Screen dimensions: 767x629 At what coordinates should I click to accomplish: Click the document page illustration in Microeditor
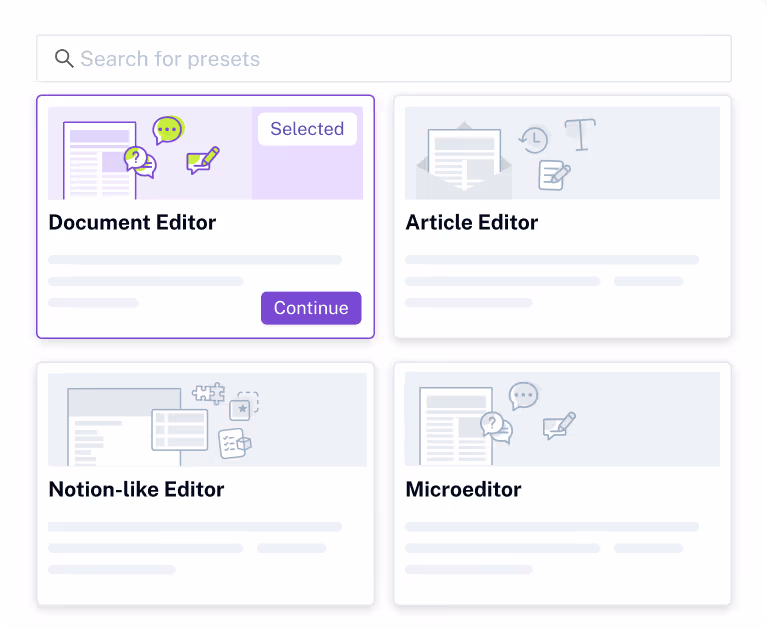pyautogui.click(x=455, y=425)
